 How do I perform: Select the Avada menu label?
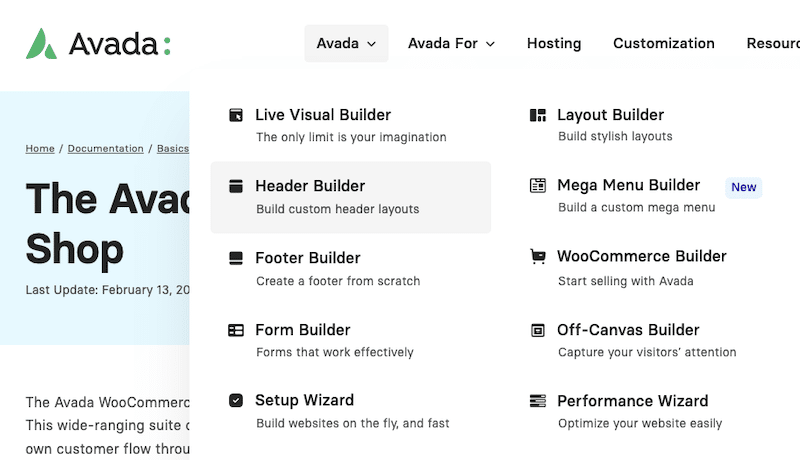337,43
